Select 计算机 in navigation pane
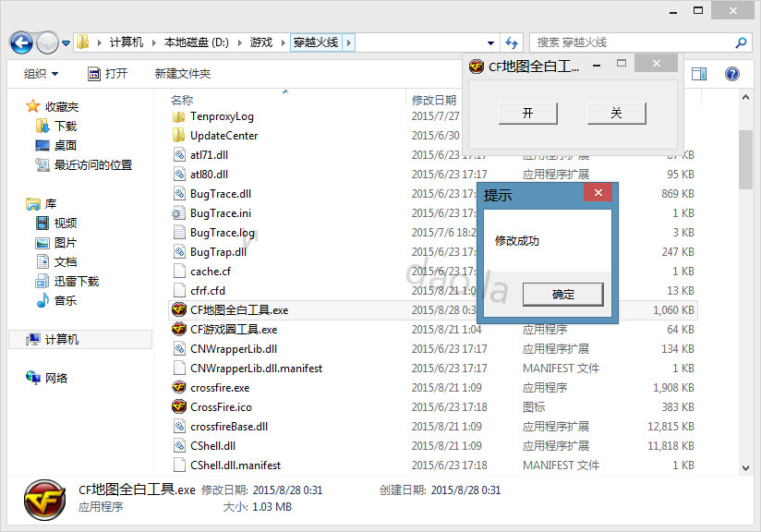Image resolution: width=761 pixels, height=532 pixels. 80,339
